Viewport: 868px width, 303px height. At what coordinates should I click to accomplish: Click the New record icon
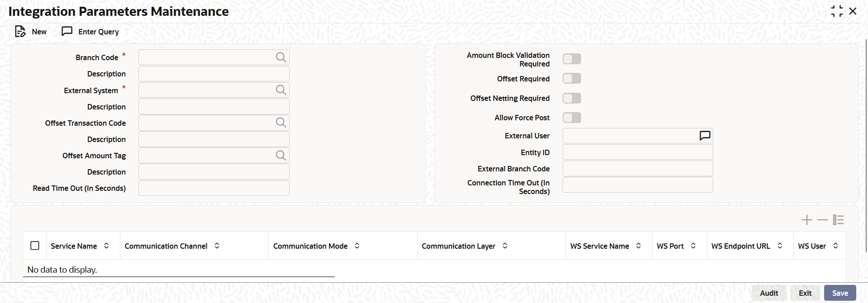20,31
